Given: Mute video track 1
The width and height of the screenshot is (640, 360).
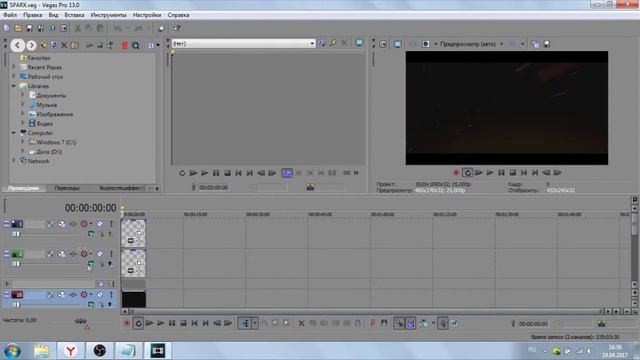Looking at the screenshot, I should 100,224.
